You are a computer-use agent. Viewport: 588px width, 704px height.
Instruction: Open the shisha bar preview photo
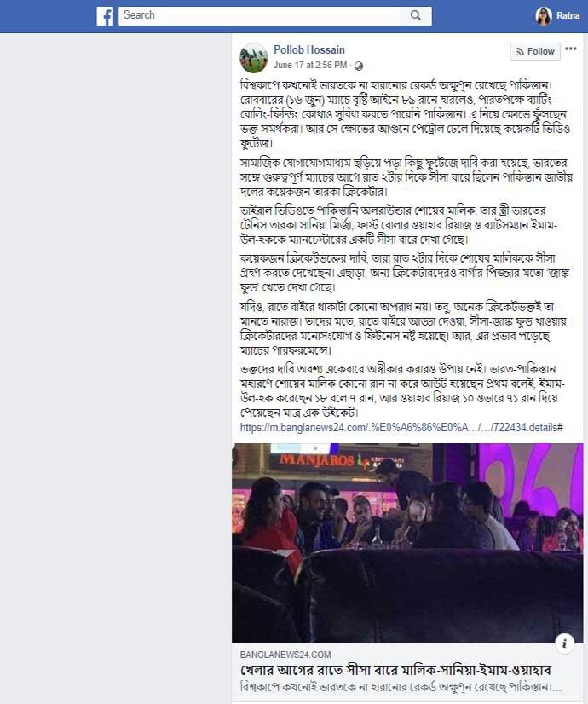click(x=407, y=543)
